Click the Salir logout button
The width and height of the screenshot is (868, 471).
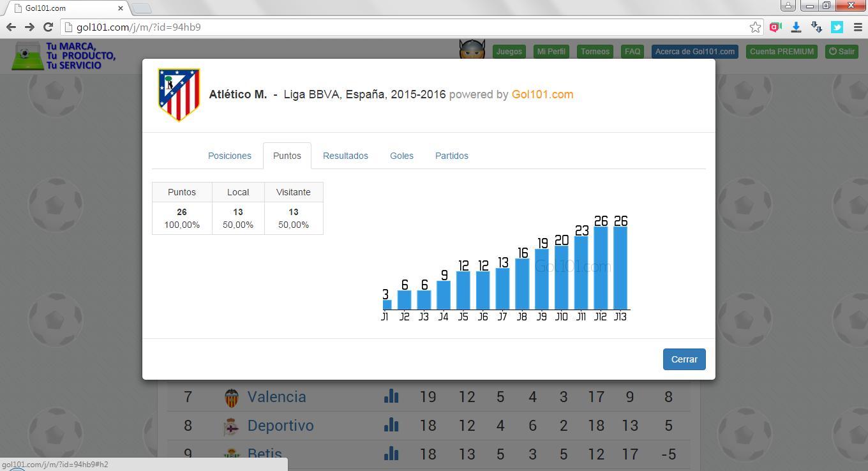pos(842,52)
